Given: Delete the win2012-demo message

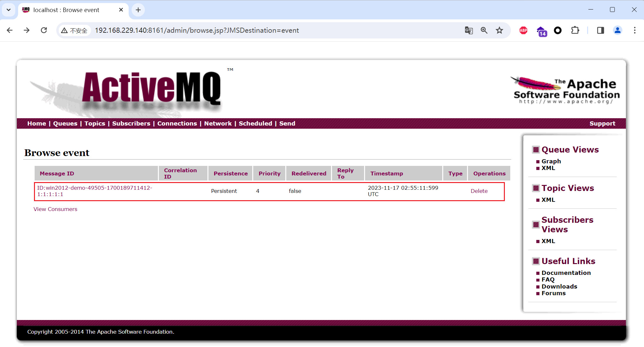Looking at the screenshot, I should point(479,191).
